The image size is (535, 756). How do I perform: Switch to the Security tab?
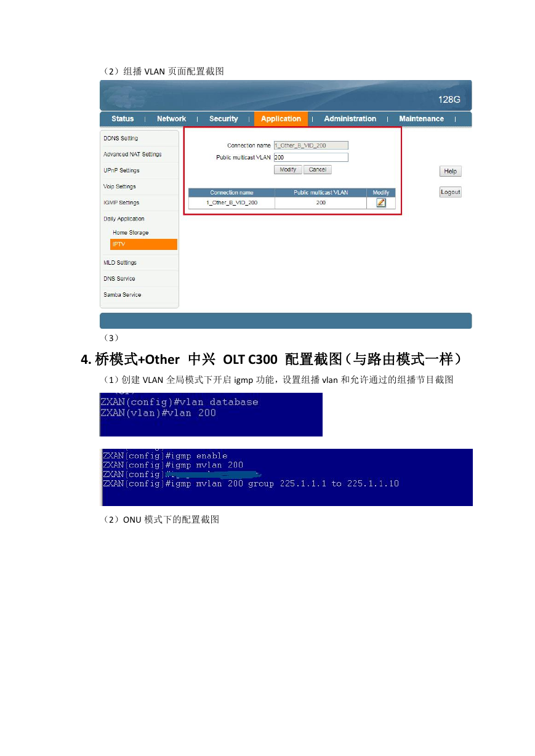223,119
